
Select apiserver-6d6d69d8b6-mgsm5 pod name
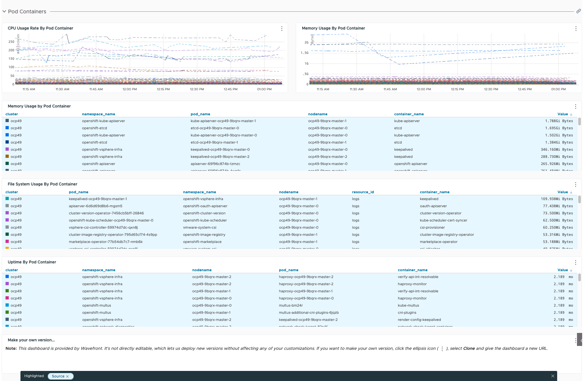coord(95,206)
